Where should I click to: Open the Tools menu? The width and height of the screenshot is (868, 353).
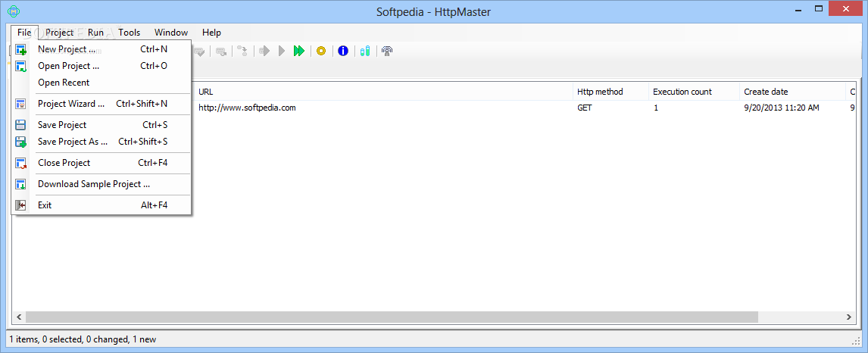pyautogui.click(x=129, y=32)
